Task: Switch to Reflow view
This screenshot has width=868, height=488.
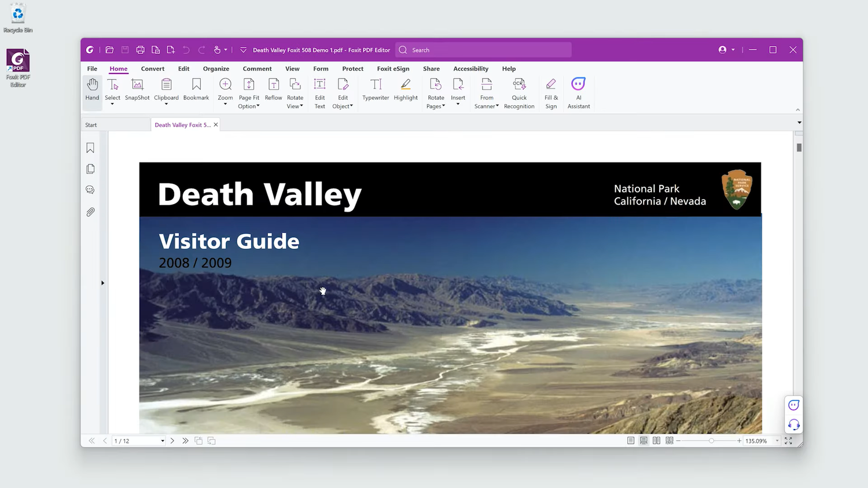Action: [274, 90]
